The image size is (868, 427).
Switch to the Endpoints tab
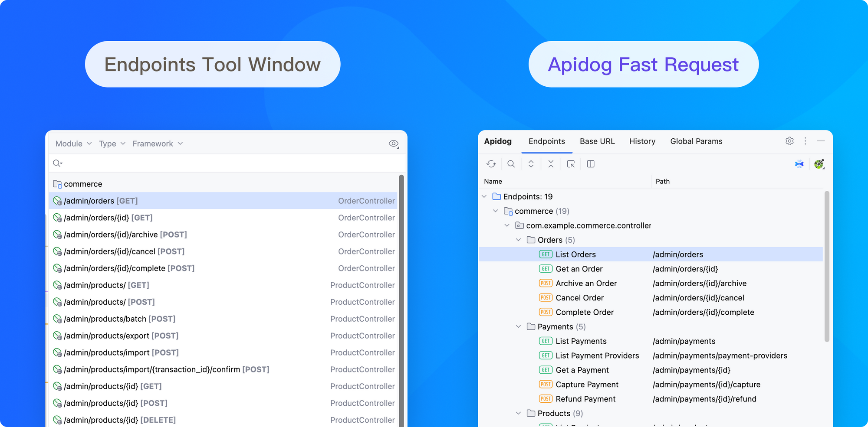tap(547, 141)
